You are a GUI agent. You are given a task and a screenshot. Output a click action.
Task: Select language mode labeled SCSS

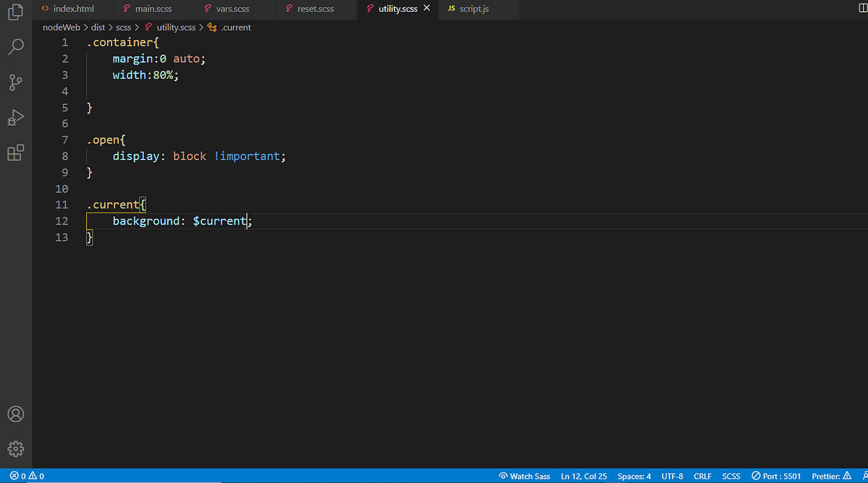[731, 476]
